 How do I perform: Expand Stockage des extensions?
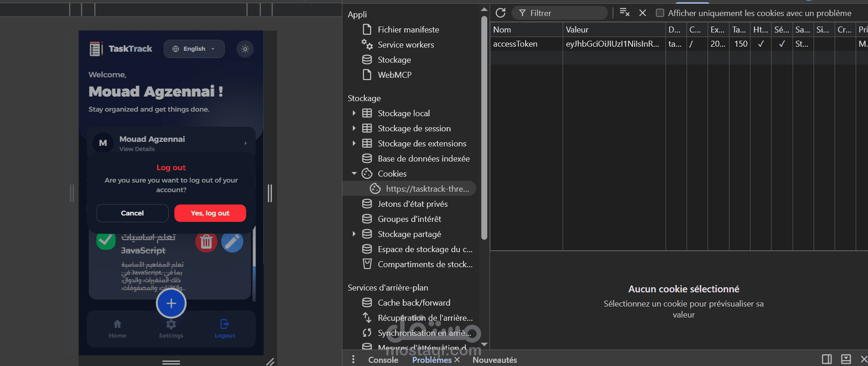(354, 143)
